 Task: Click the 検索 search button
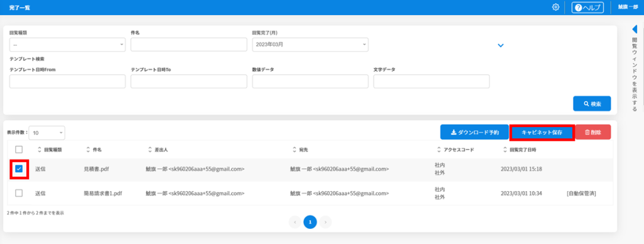592,104
